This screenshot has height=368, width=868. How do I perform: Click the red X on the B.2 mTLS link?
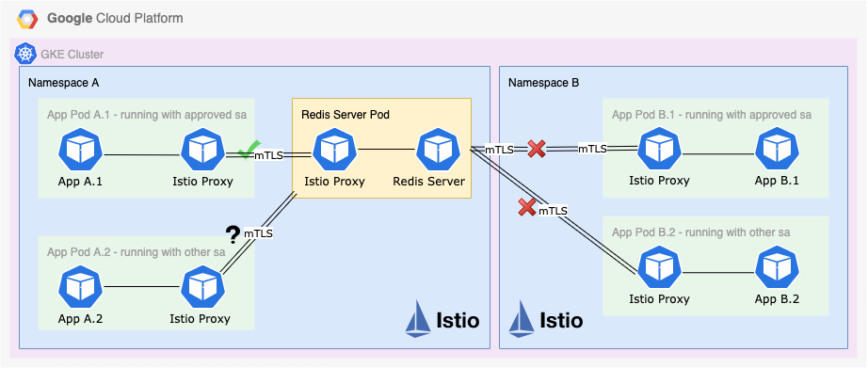click(x=526, y=207)
